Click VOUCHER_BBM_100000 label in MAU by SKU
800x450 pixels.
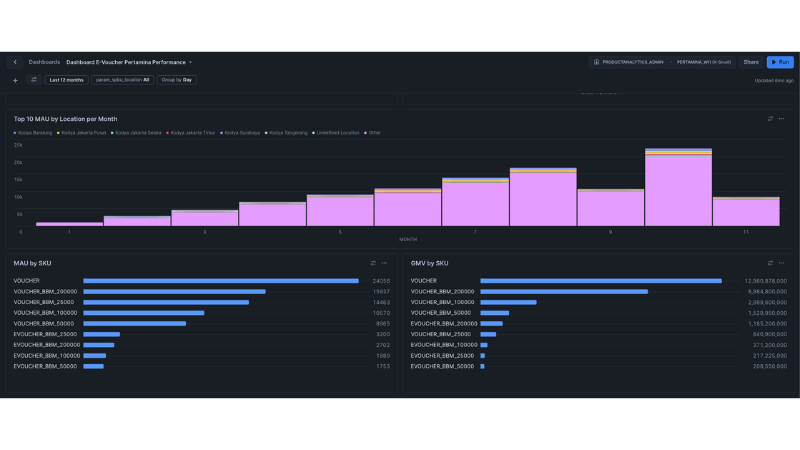[x=45, y=313]
